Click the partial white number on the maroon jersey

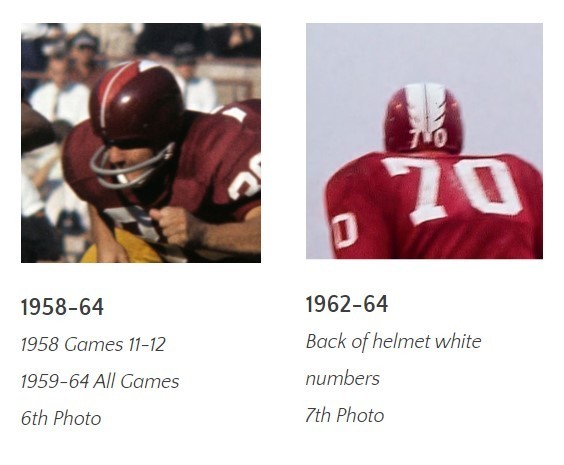click(x=246, y=178)
